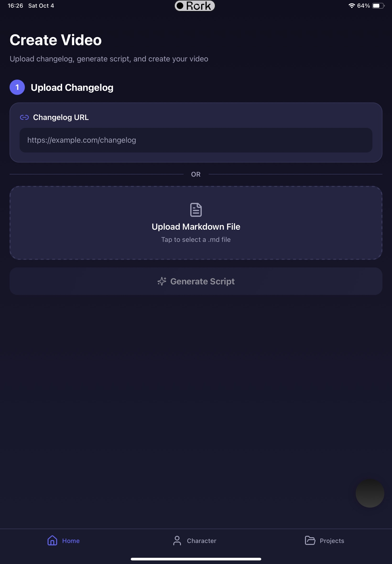This screenshot has width=392, height=564.
Task: Switch to the Character tab label
Action: pos(202,541)
